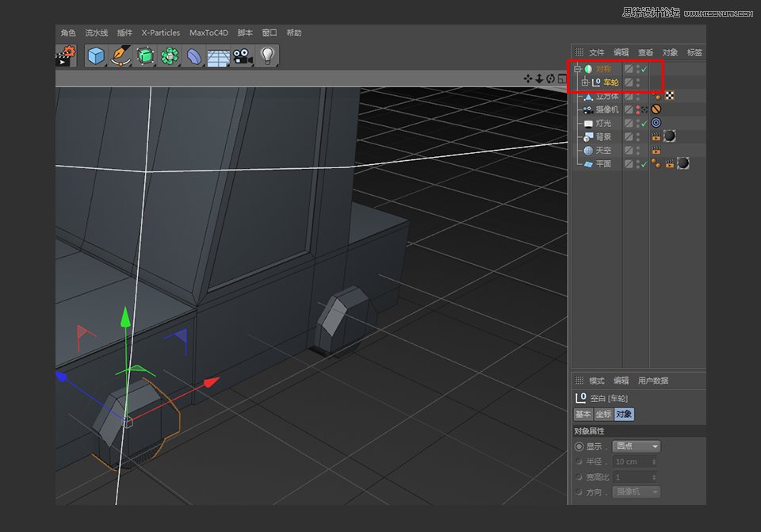Click the 摄像机 camera icon in Object Manager
This screenshot has width=761, height=532.
pos(590,109)
